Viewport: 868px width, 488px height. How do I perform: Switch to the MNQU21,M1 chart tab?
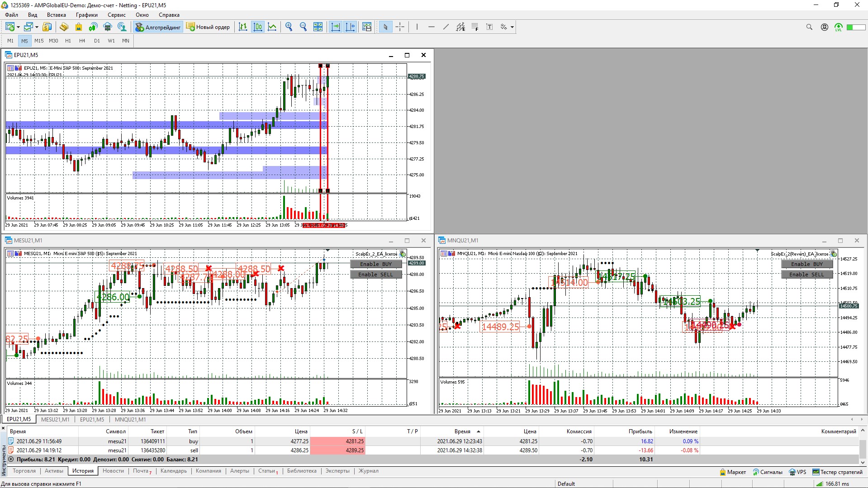(130, 419)
